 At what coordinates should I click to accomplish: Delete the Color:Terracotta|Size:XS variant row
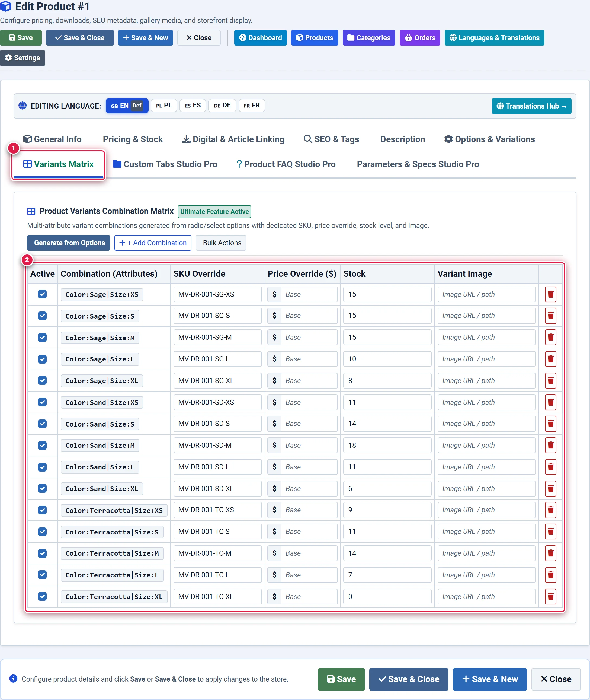click(550, 510)
